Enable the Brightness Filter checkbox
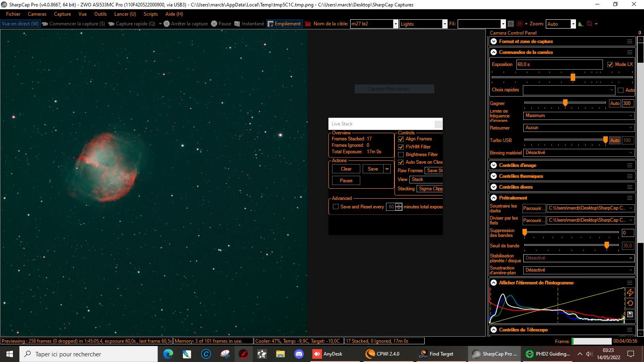Screen dimensions: 644x362 click(x=401, y=154)
